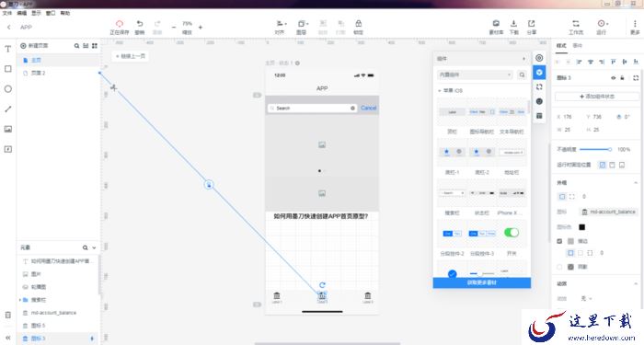Select the Line tool in left toolbar
The height and width of the screenshot is (345, 644).
coord(7,109)
